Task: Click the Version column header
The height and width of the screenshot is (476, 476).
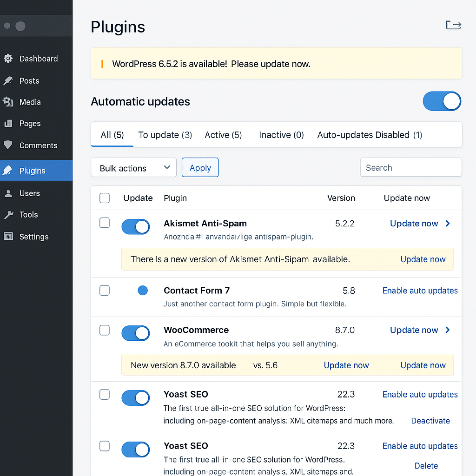Action: point(341,198)
